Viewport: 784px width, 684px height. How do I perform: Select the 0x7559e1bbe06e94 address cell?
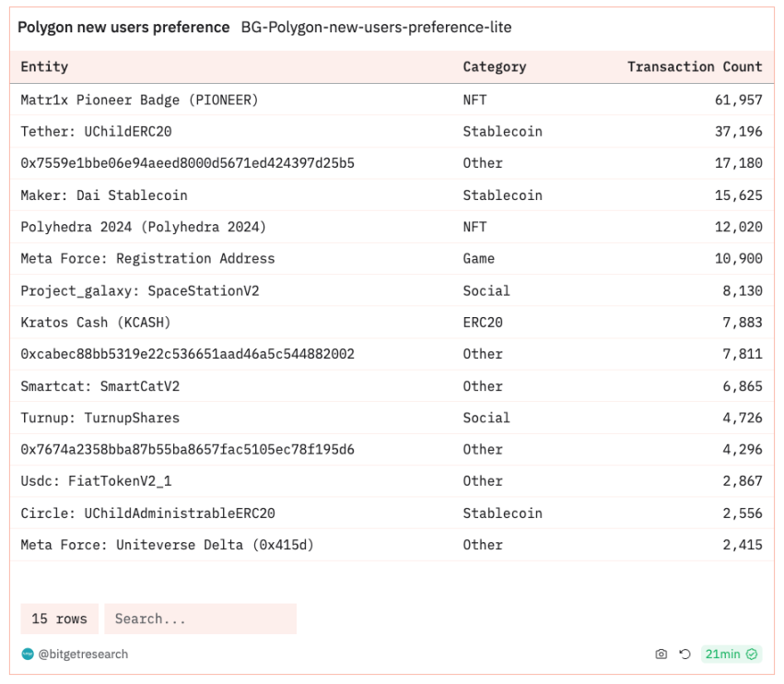187,163
